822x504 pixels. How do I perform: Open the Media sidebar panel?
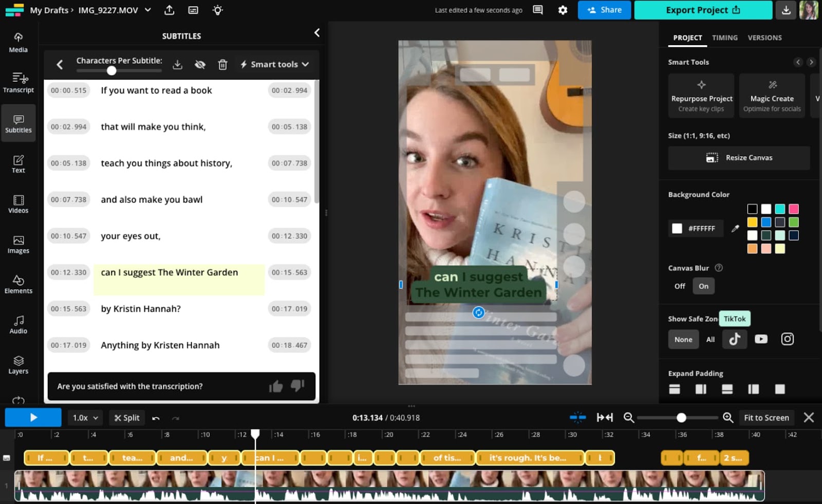[18, 43]
